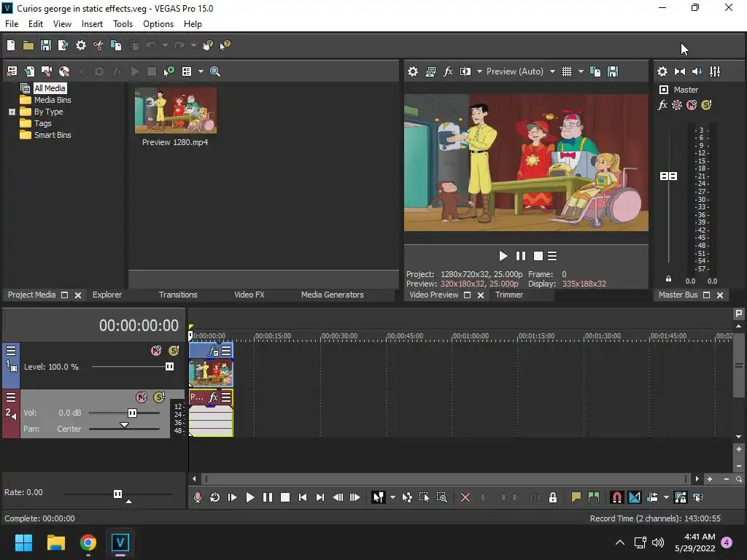This screenshot has height=560, width=747.
Task: Adjust the audio track Vol slider
Action: point(133,413)
